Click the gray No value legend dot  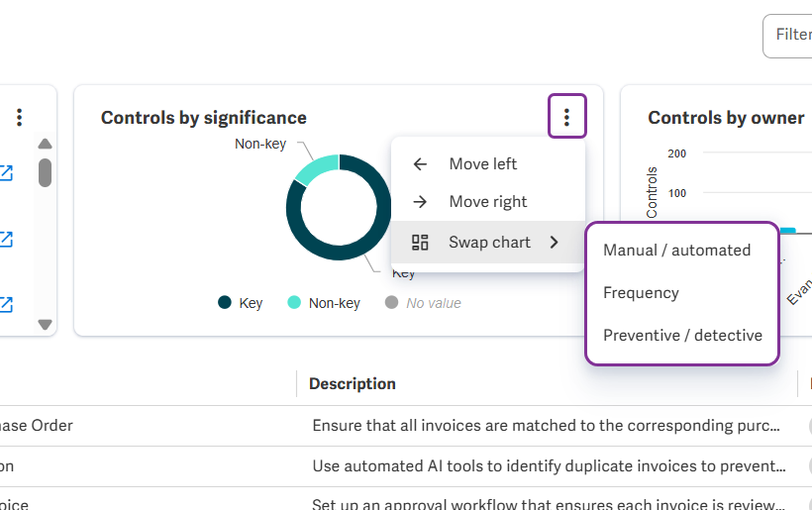391,302
